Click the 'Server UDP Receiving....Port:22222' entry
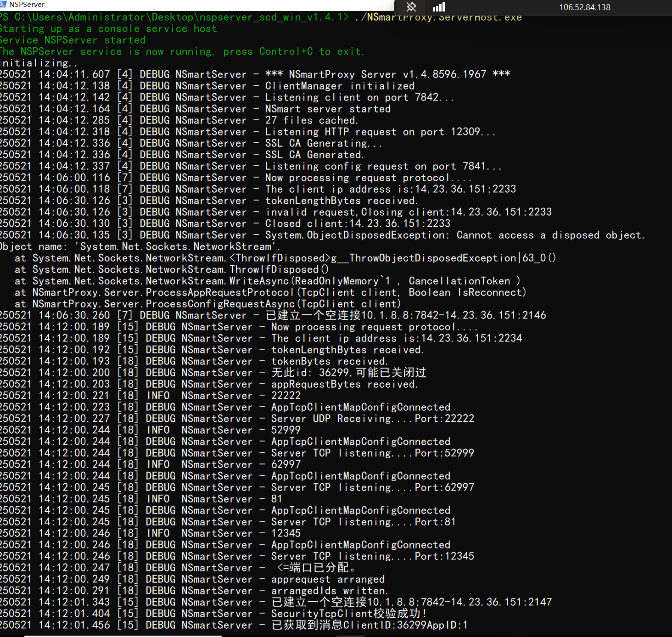Image resolution: width=672 pixels, height=637 pixels. (x=237, y=419)
